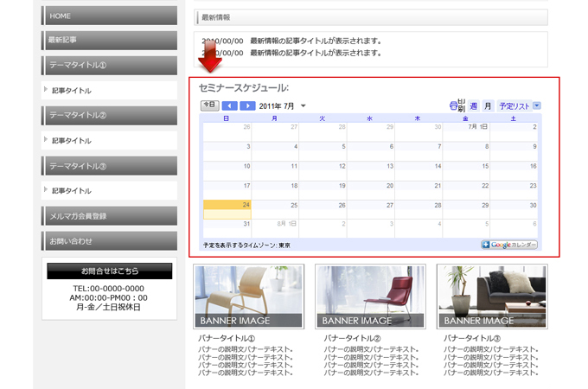Viewport: 588px width, 389px height.
Task: Switch to the 週 week view tab
Action: (x=473, y=105)
